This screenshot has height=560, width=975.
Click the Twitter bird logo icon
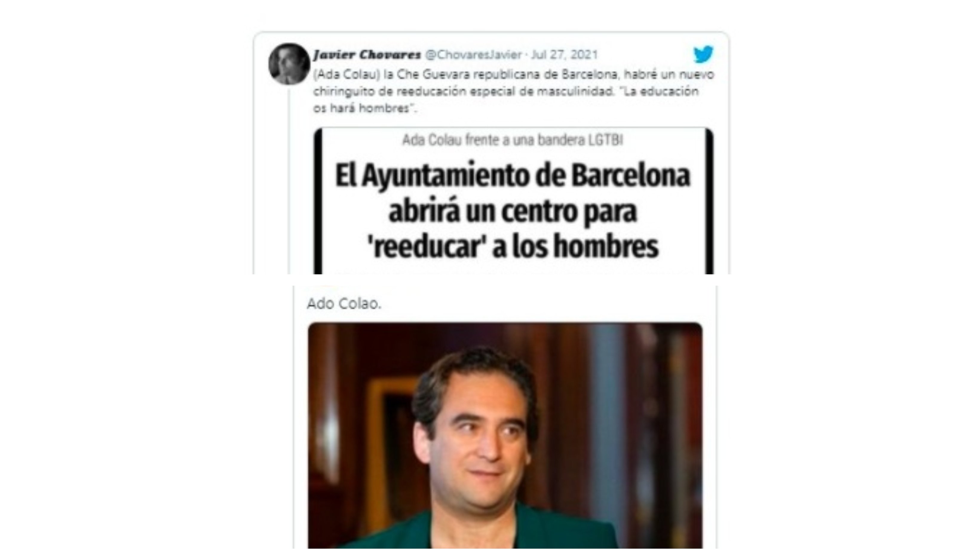coord(703,54)
